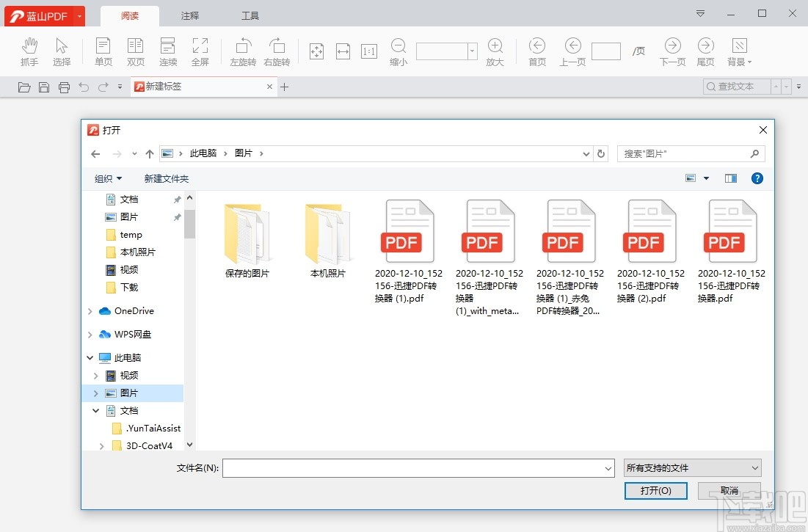The height and width of the screenshot is (532, 808).
Task: Enable 连续 continuous scrolling view
Action: (x=168, y=51)
